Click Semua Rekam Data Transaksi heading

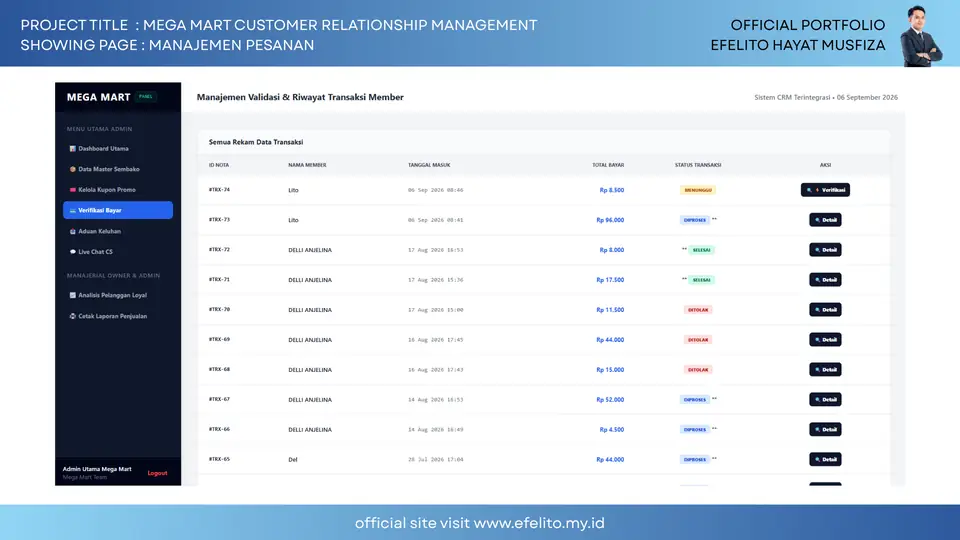pos(256,142)
